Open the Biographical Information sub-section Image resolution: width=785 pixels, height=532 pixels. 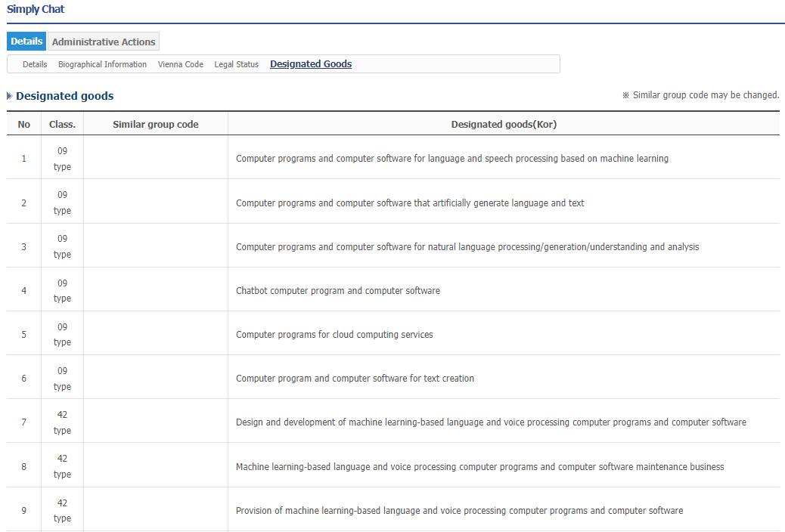102,65
